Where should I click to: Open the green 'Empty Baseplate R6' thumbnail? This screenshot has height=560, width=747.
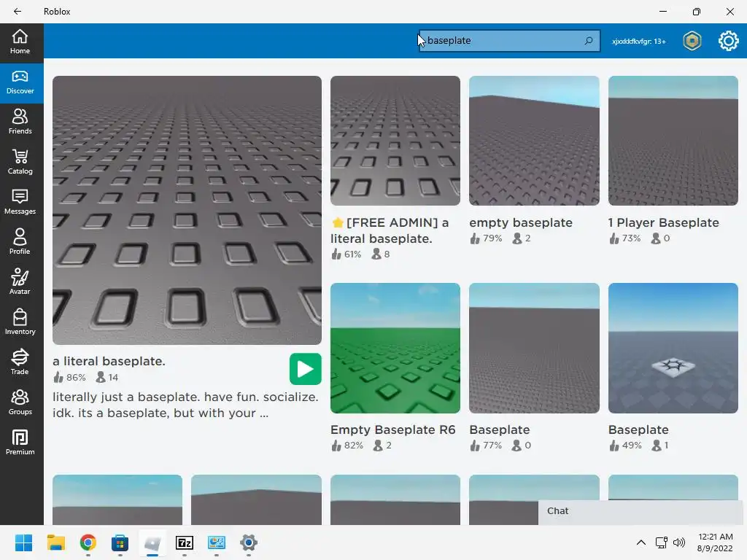point(395,348)
